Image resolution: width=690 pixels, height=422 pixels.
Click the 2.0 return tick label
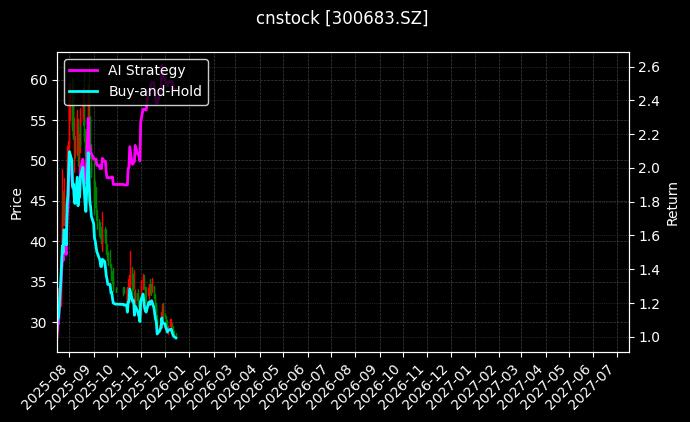(649, 169)
